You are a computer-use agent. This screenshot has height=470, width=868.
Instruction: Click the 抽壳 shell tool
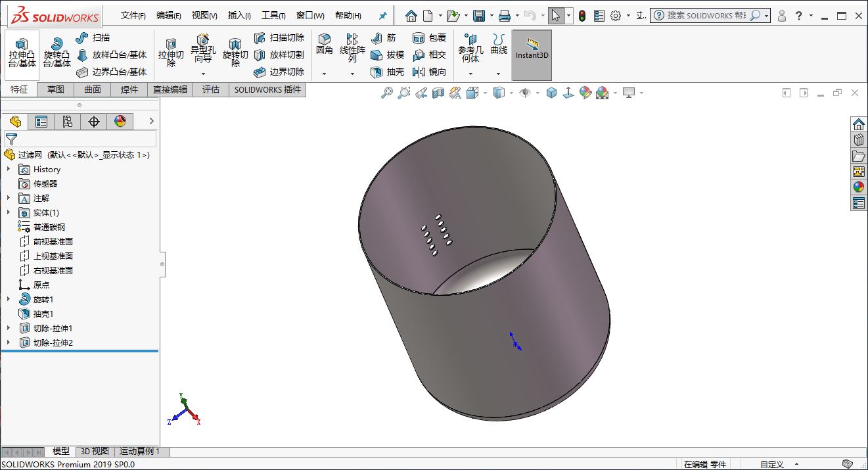[x=388, y=72]
